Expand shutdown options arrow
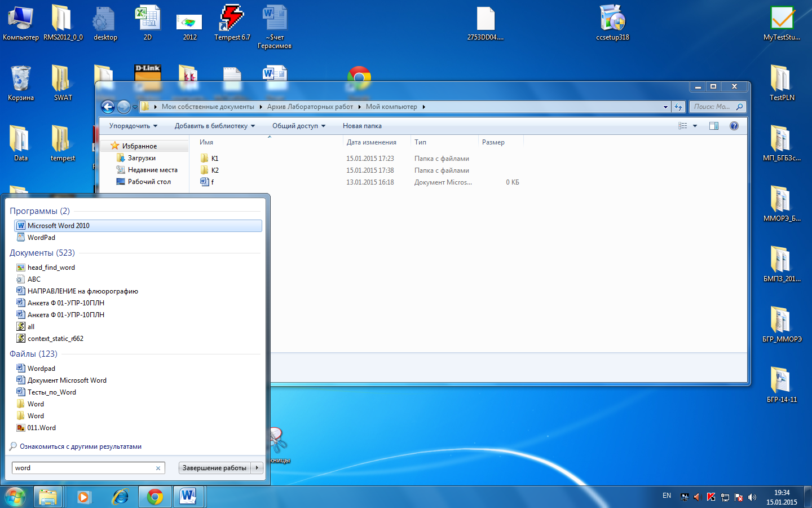Image resolution: width=812 pixels, height=508 pixels. pyautogui.click(x=257, y=468)
